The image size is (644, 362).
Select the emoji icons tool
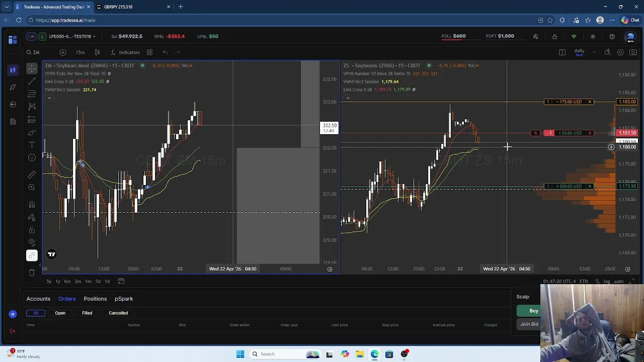(32, 158)
